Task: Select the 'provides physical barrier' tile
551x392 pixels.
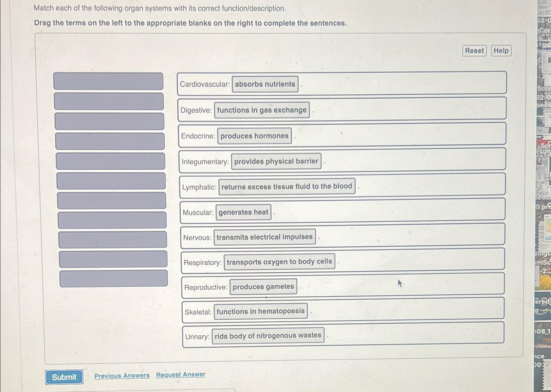Action: [x=276, y=161]
